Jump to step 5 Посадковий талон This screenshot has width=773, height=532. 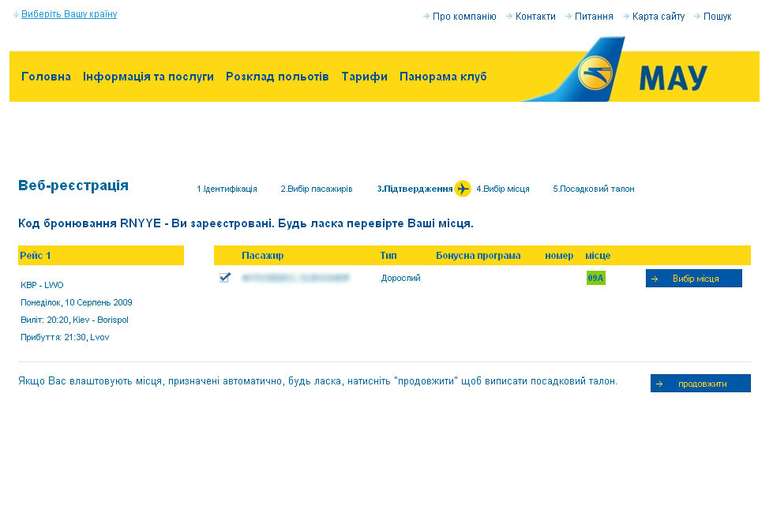(593, 189)
